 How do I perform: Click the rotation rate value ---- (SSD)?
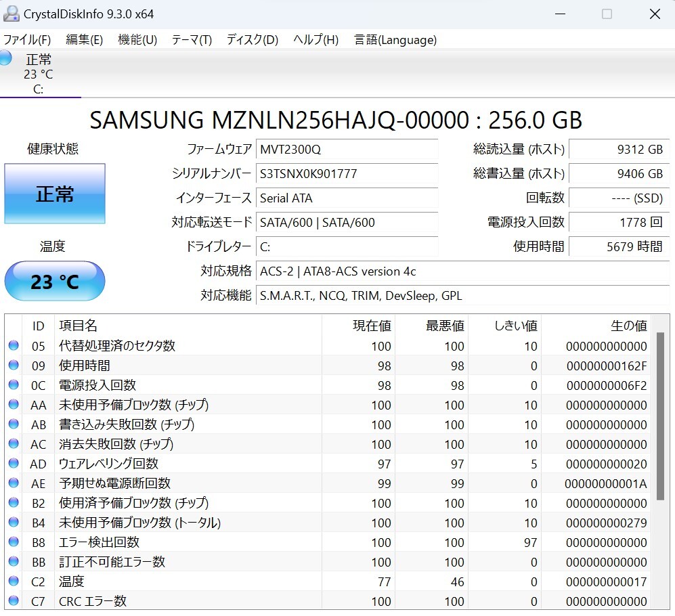[x=619, y=198]
